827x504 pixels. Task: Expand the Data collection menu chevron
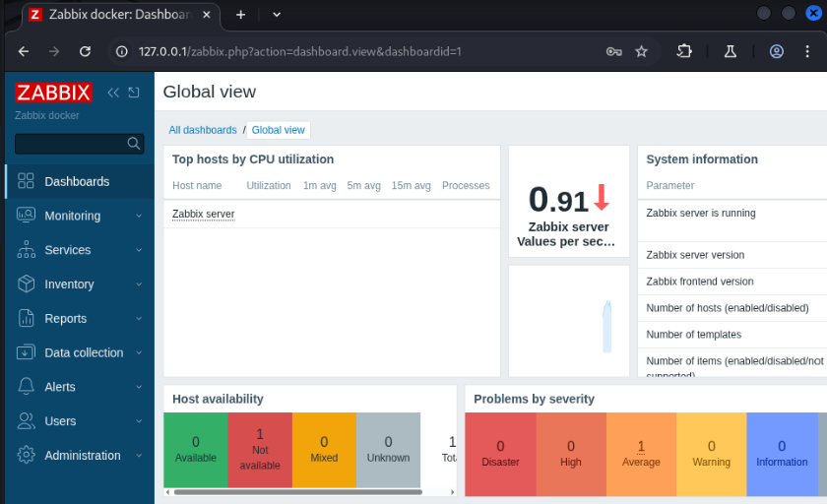pos(139,352)
